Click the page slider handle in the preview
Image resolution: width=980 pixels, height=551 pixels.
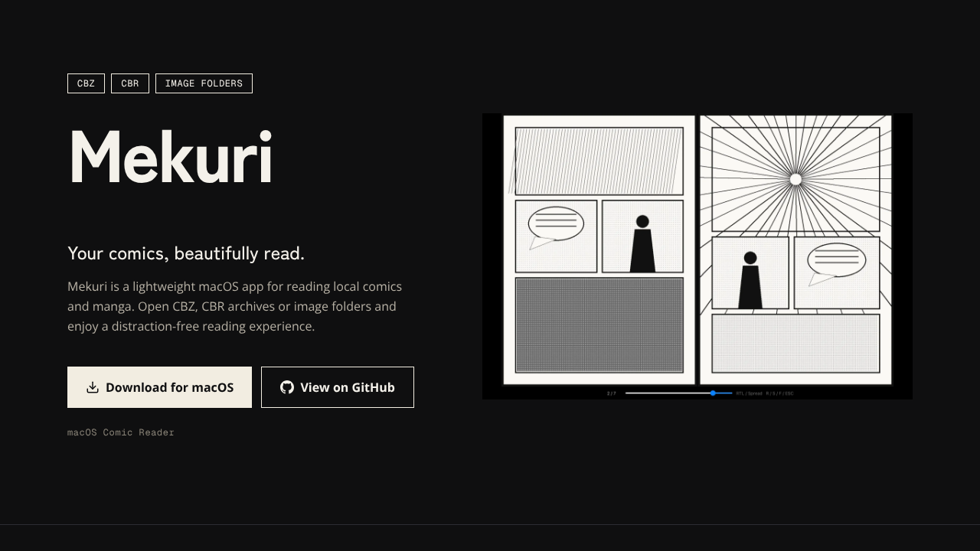(x=713, y=393)
